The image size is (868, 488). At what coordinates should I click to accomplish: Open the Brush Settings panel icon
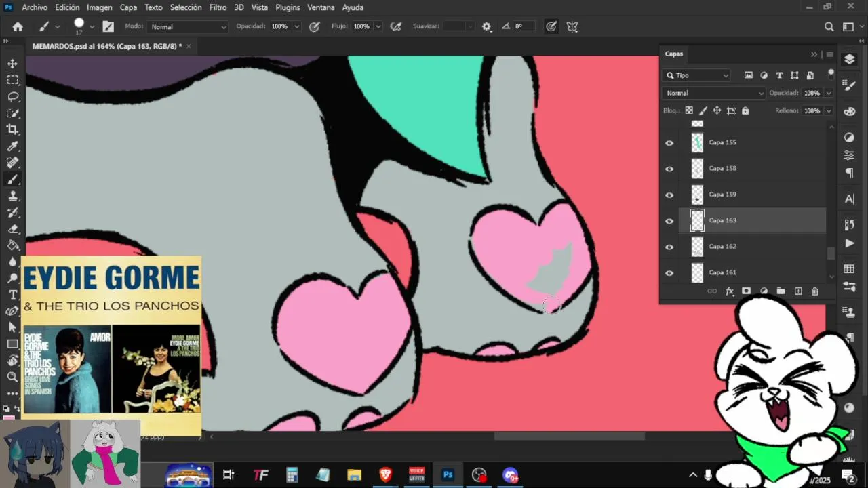point(108,26)
